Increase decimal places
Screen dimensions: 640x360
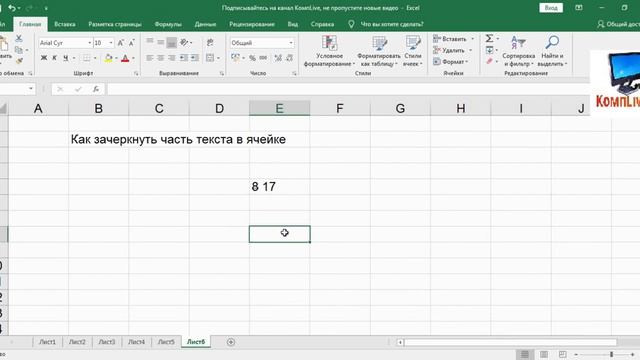click(x=278, y=58)
